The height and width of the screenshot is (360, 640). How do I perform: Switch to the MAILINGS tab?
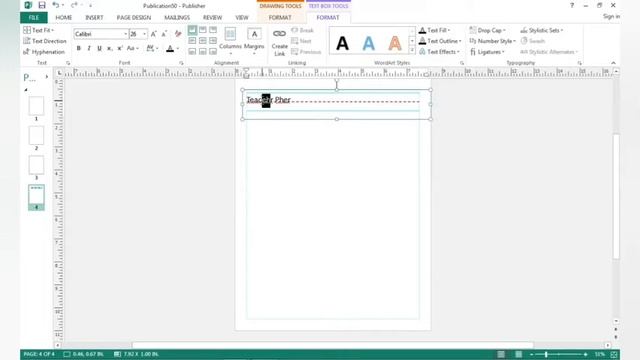coord(177,18)
